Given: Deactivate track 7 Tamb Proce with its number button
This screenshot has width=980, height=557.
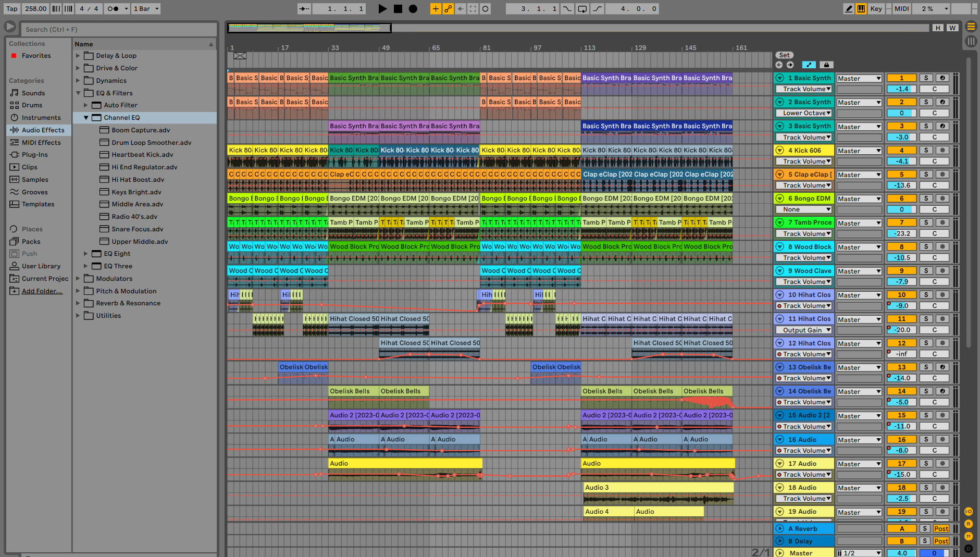Looking at the screenshot, I should (901, 222).
